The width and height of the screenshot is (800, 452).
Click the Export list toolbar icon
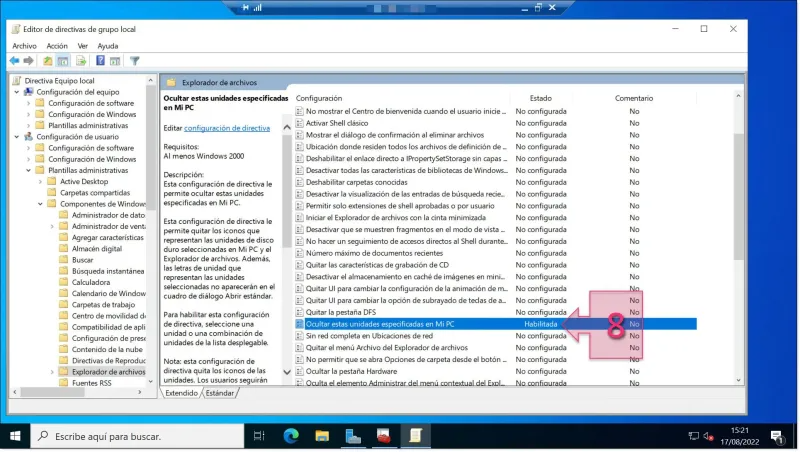click(x=81, y=61)
